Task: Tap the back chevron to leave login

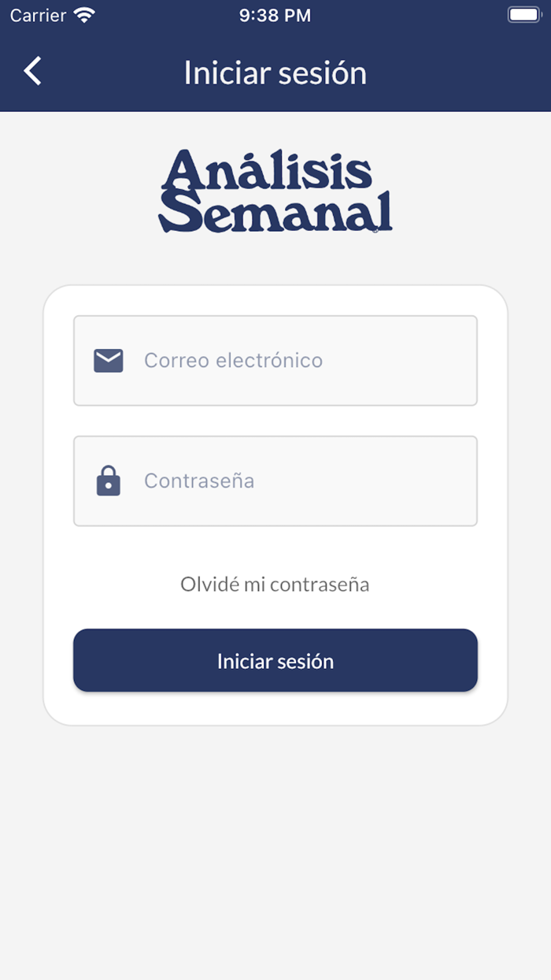Action: pos(31,71)
